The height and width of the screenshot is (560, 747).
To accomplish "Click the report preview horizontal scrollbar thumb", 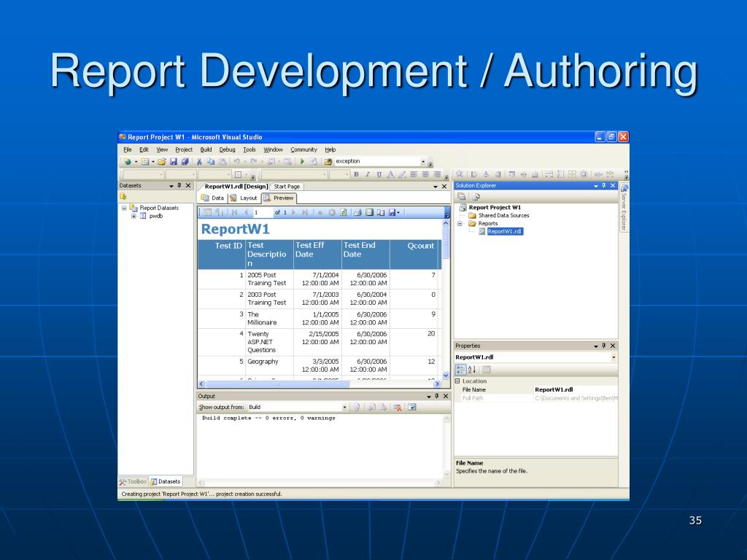I will 277,384.
